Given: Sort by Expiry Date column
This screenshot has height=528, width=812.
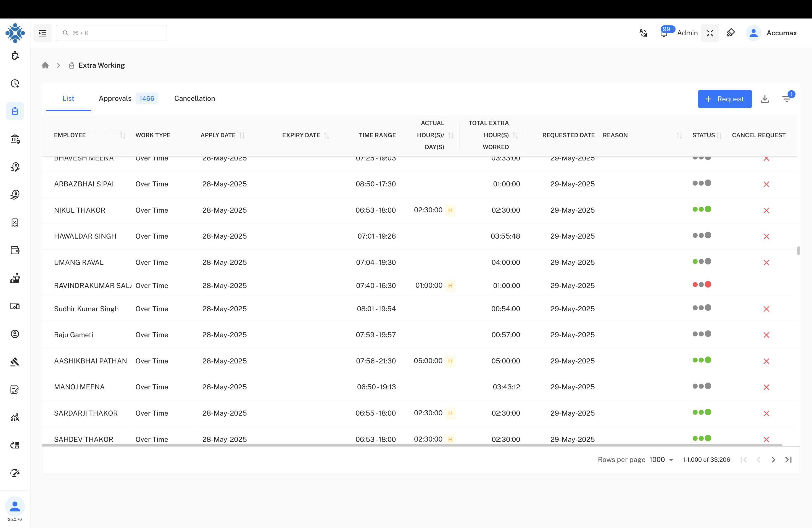Looking at the screenshot, I should pos(326,135).
